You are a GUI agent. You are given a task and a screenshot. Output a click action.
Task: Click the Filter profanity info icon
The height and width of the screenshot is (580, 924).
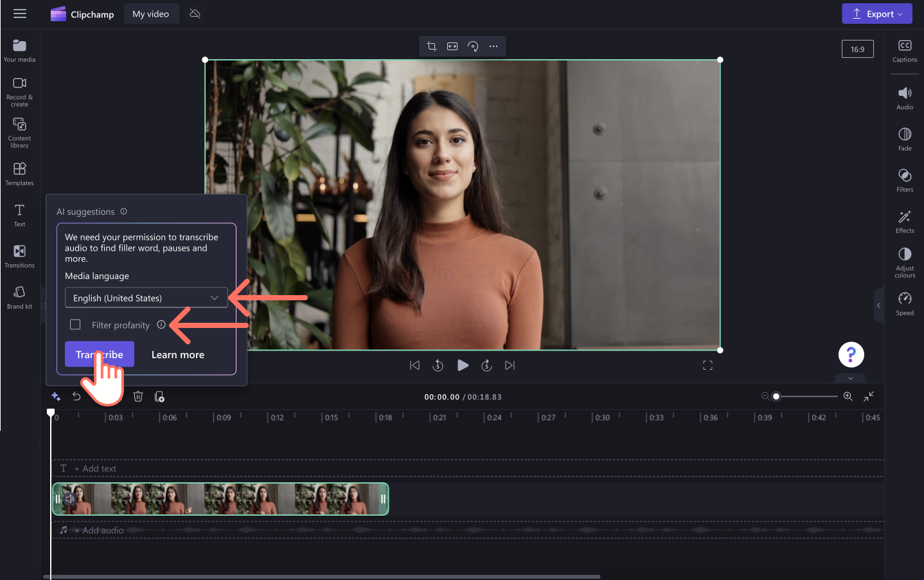point(161,325)
